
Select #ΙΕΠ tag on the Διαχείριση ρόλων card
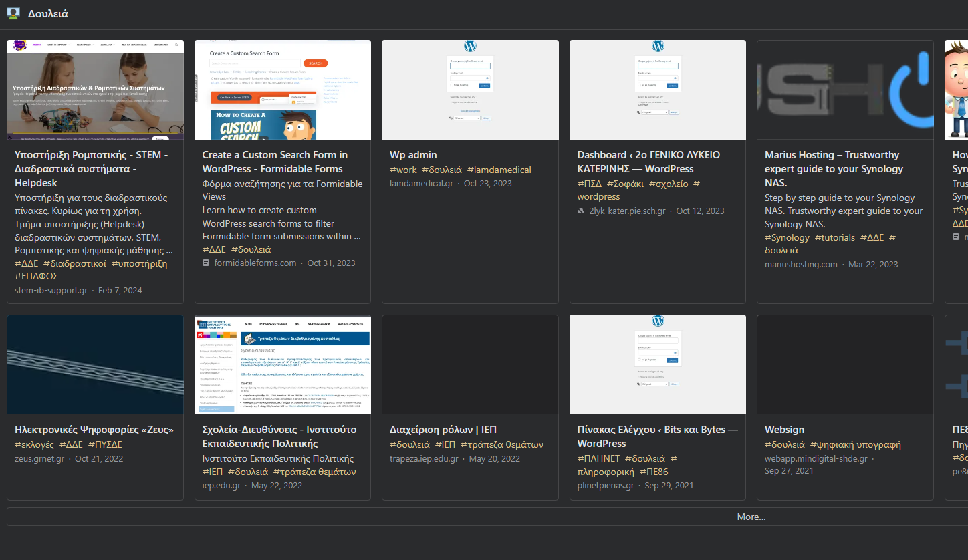pos(445,444)
